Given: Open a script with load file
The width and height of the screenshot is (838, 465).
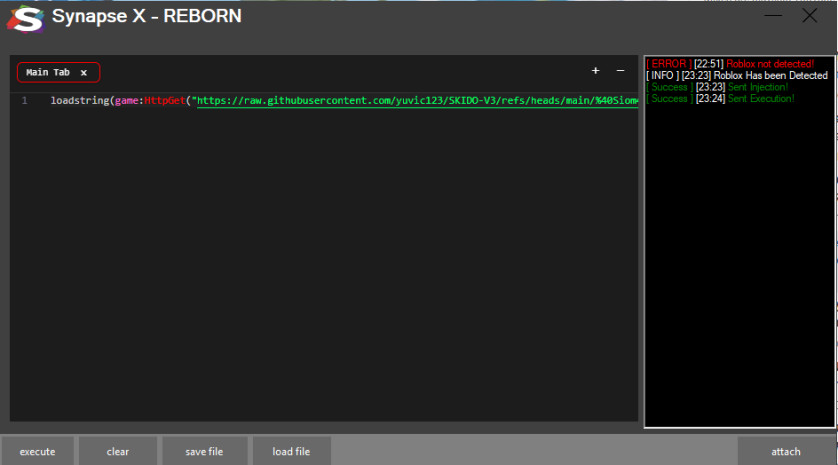Looking at the screenshot, I should (x=291, y=451).
